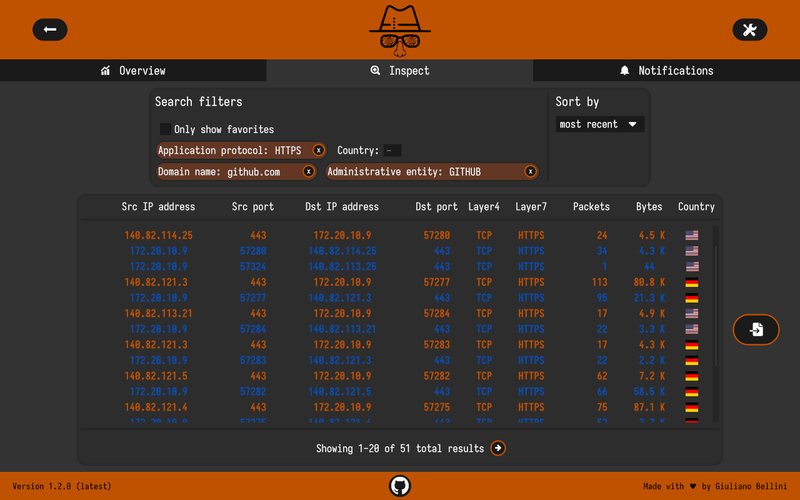Select the Inspect tab
The width and height of the screenshot is (800, 500).
tap(400, 71)
